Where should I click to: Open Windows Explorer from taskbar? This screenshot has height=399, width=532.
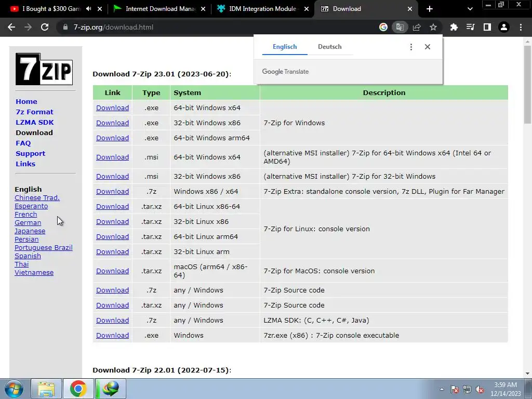pyautogui.click(x=46, y=389)
